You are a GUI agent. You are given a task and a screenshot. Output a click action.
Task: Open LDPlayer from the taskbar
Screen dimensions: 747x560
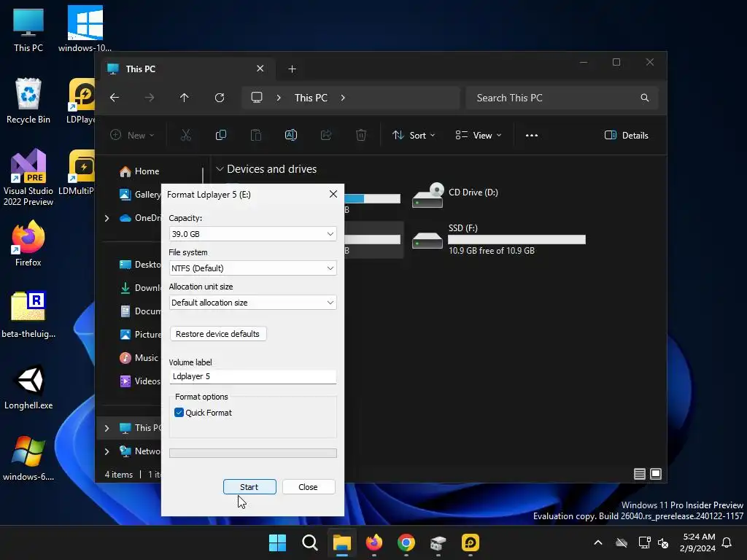(471, 542)
